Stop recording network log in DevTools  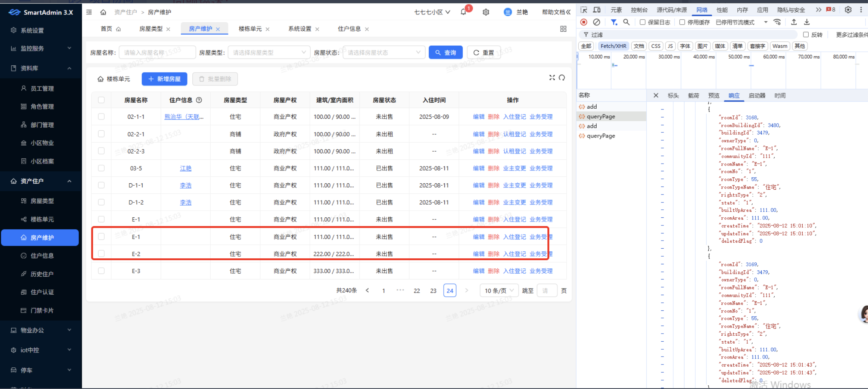click(x=584, y=22)
